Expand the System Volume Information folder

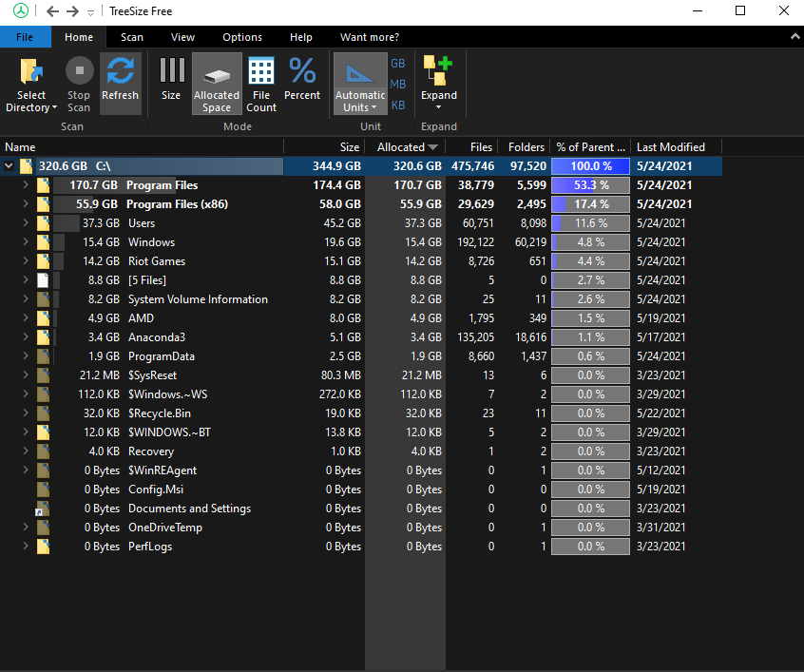click(26, 298)
